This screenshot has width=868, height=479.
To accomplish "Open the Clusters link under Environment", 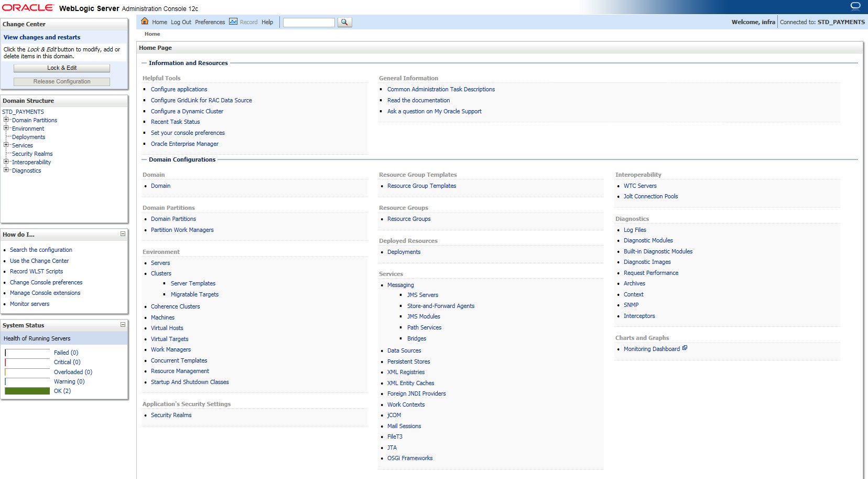I will pyautogui.click(x=161, y=273).
